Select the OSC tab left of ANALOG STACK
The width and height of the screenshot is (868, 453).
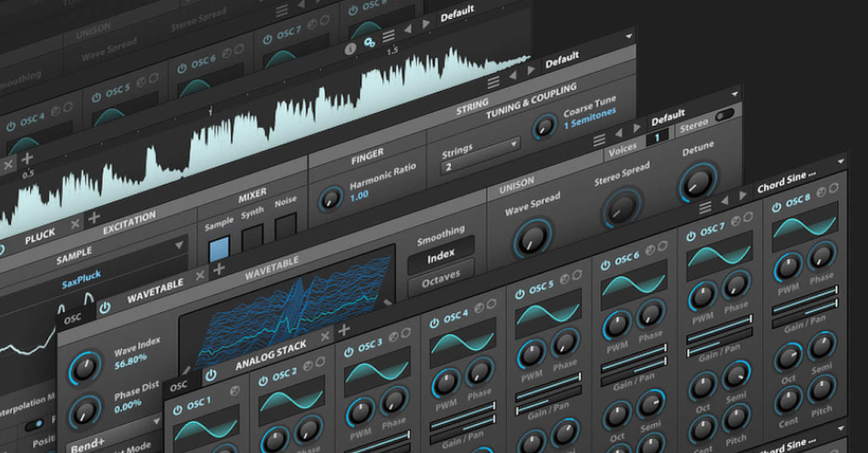coord(178,386)
